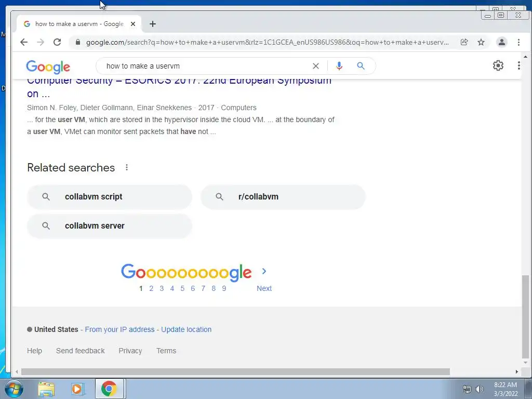View site security lock info
This screenshot has width=532, height=399.
(78, 42)
